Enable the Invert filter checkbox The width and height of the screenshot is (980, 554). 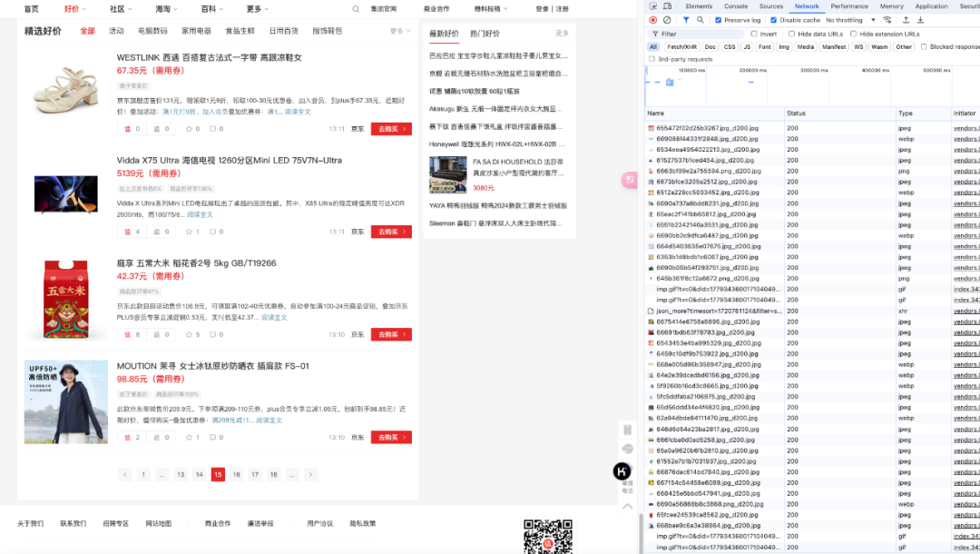[x=754, y=34]
